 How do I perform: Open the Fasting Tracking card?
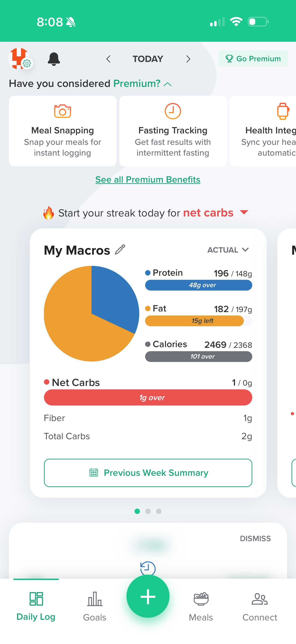tap(173, 131)
